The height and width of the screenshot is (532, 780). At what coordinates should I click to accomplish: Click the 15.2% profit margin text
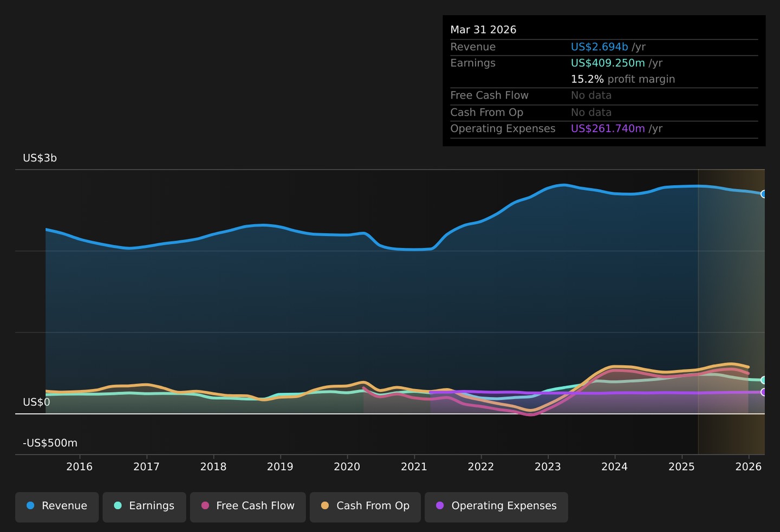pyautogui.click(x=623, y=79)
